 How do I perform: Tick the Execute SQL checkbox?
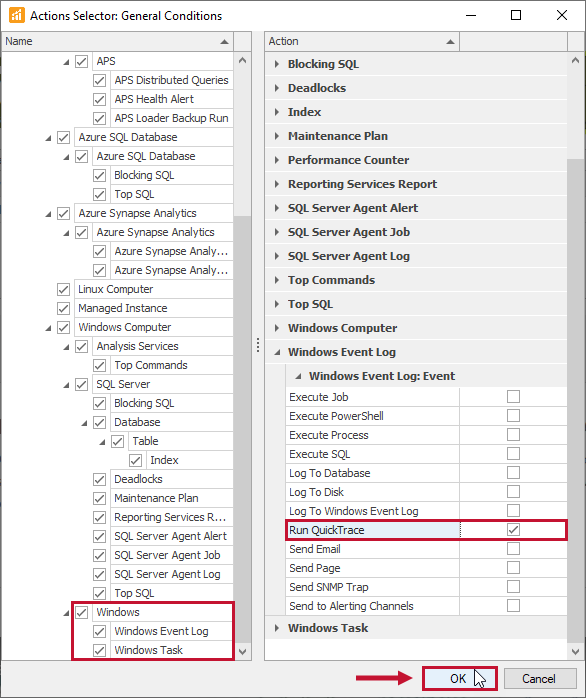pyautogui.click(x=513, y=454)
